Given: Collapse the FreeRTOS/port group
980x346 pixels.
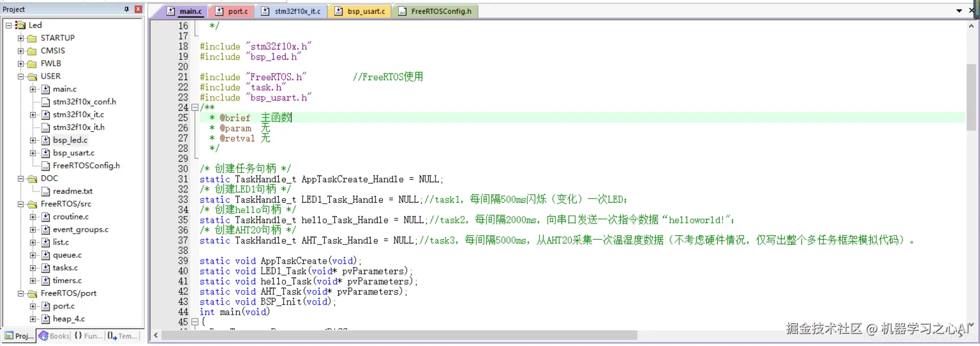Looking at the screenshot, I should [x=20, y=293].
